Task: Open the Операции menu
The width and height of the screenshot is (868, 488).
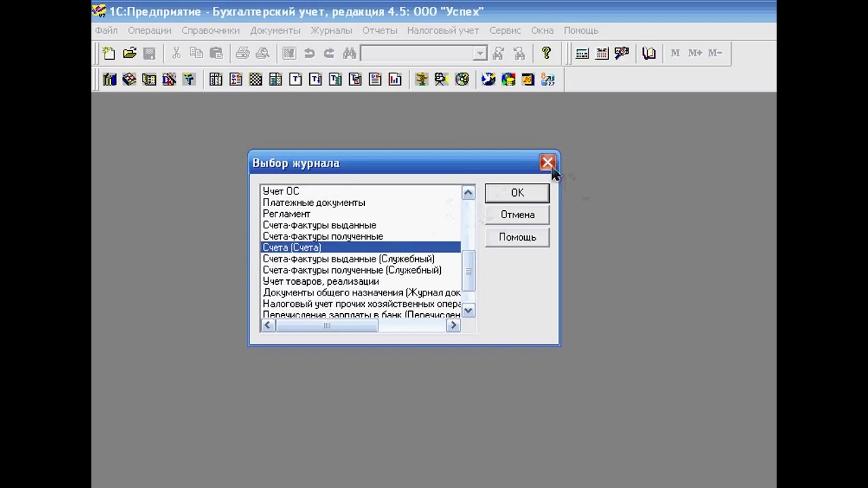Action: coord(150,30)
